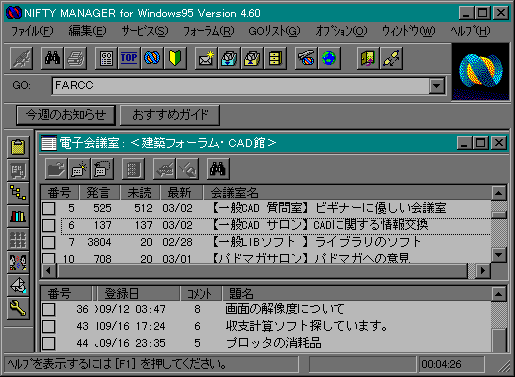The height and width of the screenshot is (377, 515).
Task: Click the tree structure sidebar icon
Action: pos(18,193)
